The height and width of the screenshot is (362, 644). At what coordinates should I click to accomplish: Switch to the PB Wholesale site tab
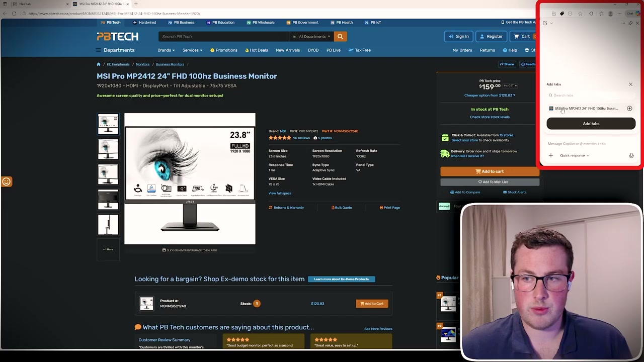click(x=261, y=23)
